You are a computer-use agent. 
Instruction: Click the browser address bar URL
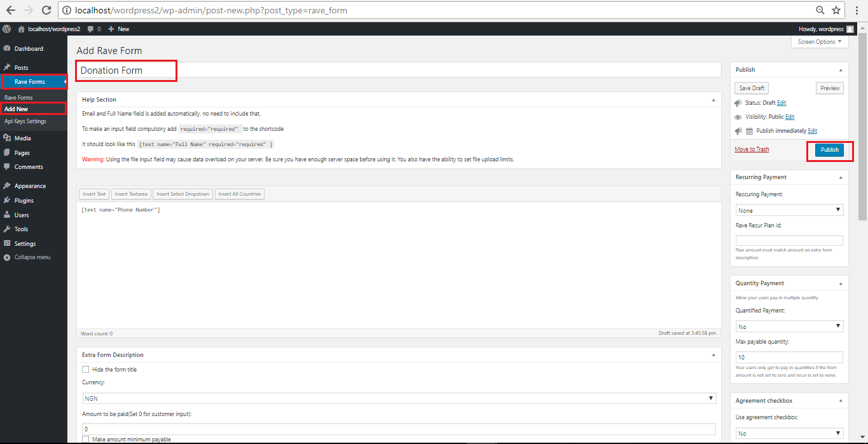pos(211,10)
